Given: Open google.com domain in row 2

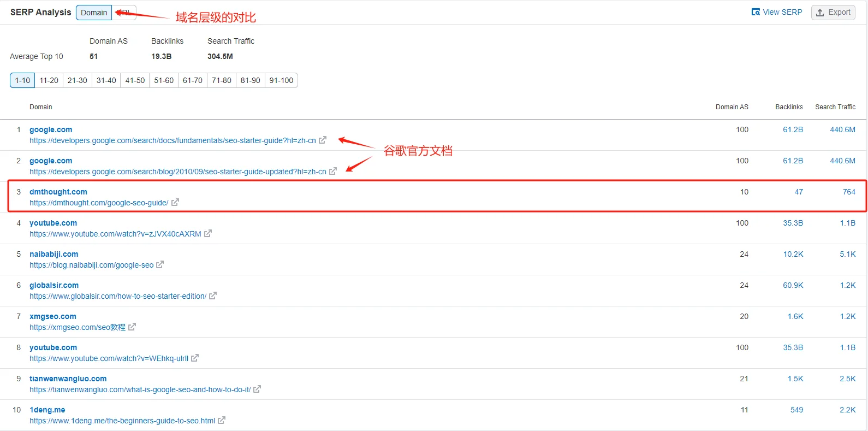Looking at the screenshot, I should point(51,161).
